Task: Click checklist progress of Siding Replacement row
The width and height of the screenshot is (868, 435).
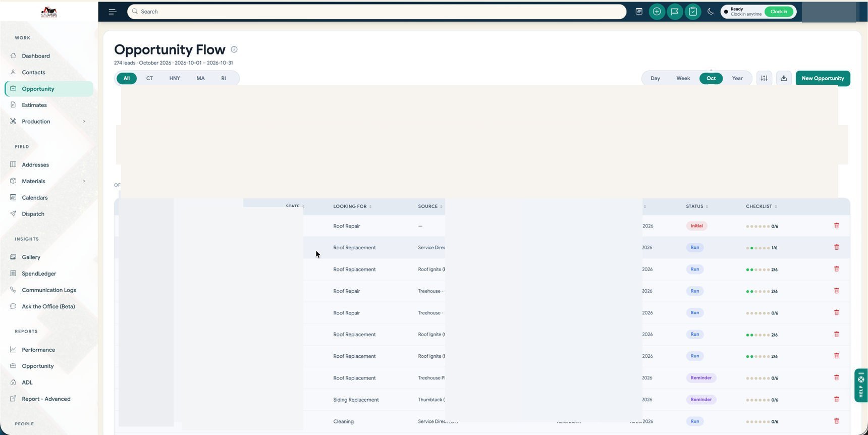Action: tap(762, 400)
